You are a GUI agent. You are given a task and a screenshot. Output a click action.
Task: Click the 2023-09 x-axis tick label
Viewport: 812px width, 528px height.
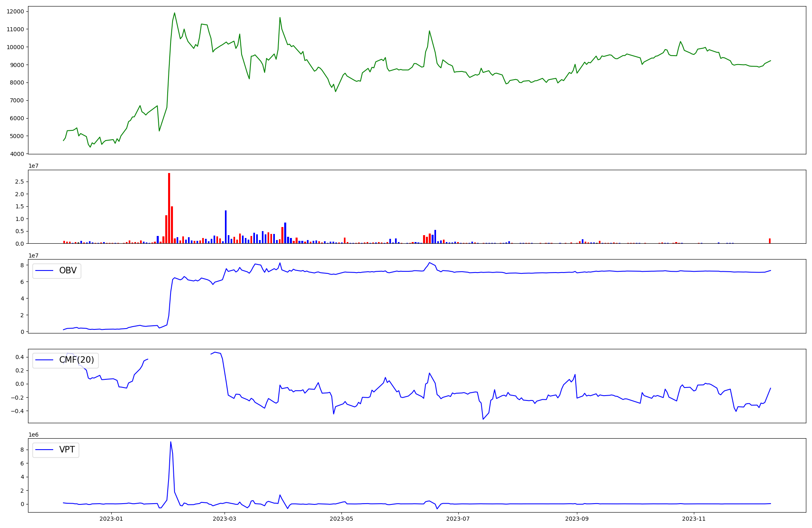[577, 519]
